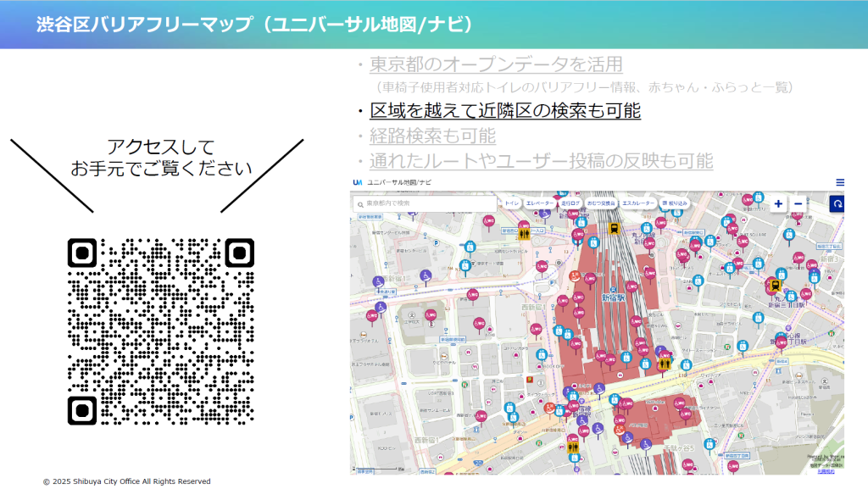The height and width of the screenshot is (489, 868).
Task: Select the 走行ログ chip
Action: pyautogui.click(x=570, y=203)
